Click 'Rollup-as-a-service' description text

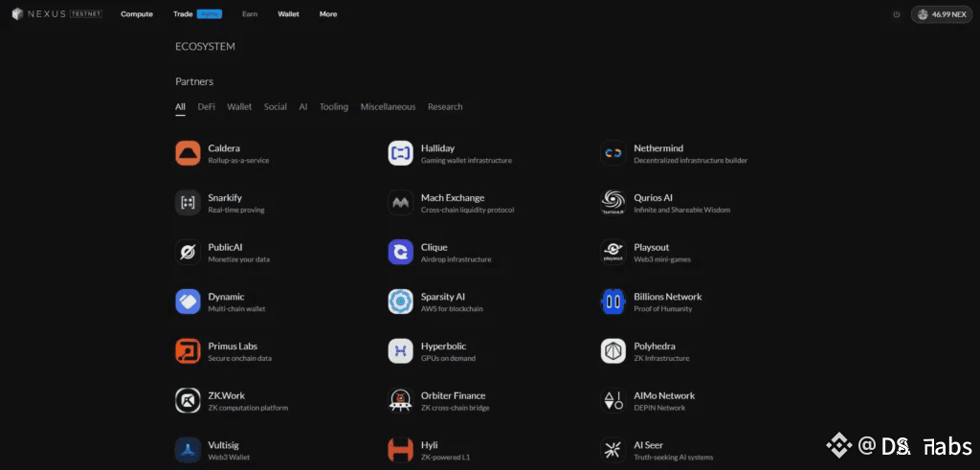click(x=238, y=161)
